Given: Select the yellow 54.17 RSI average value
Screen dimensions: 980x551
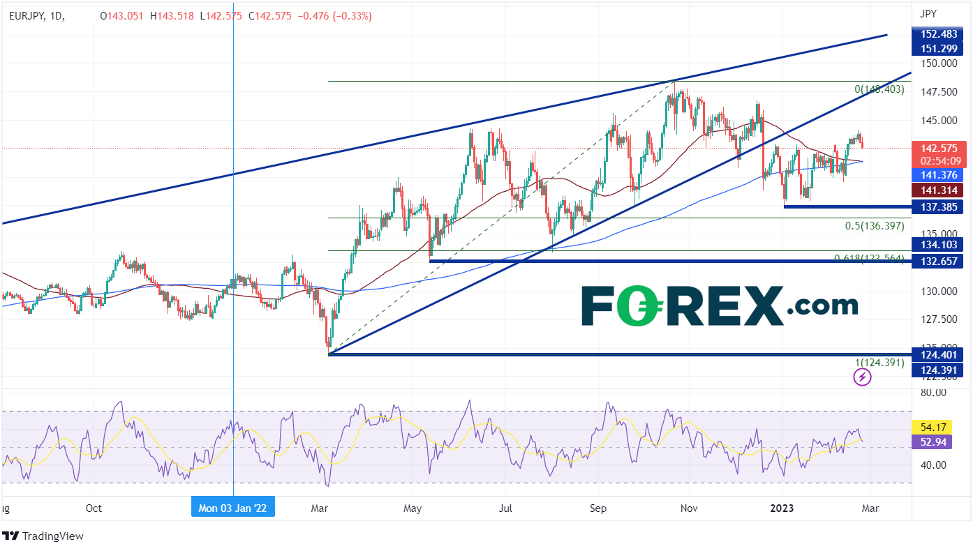Looking at the screenshot, I should (x=931, y=427).
